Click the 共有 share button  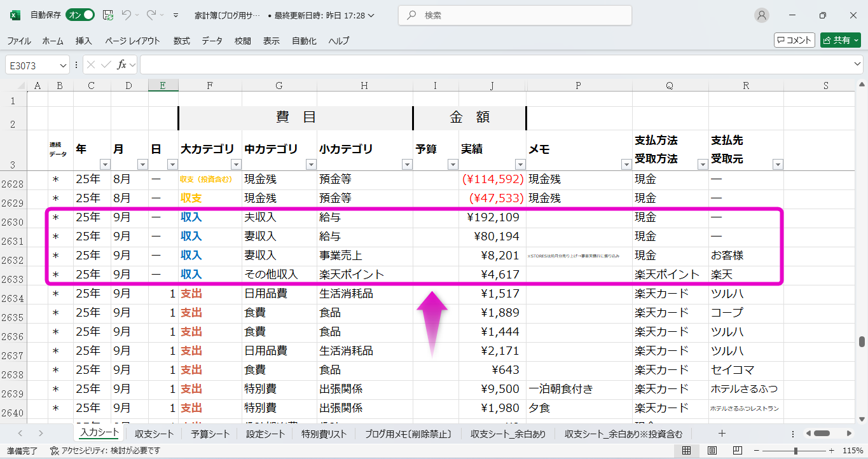840,40
